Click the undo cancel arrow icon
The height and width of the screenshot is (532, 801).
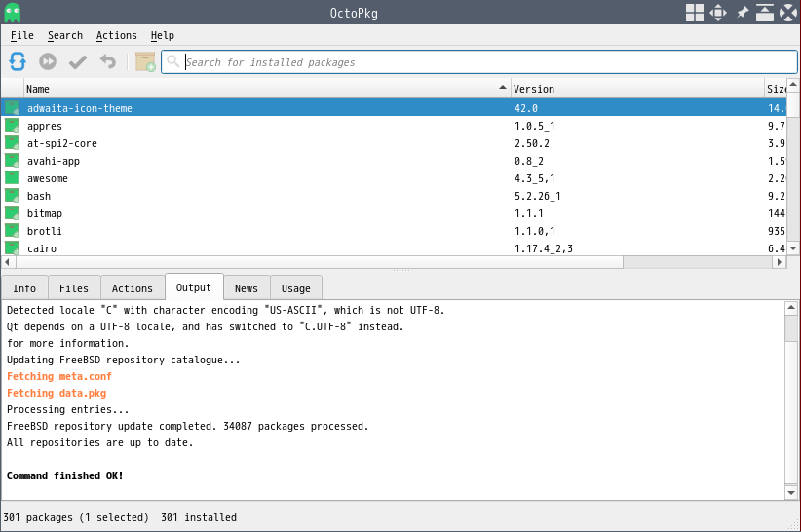(108, 61)
